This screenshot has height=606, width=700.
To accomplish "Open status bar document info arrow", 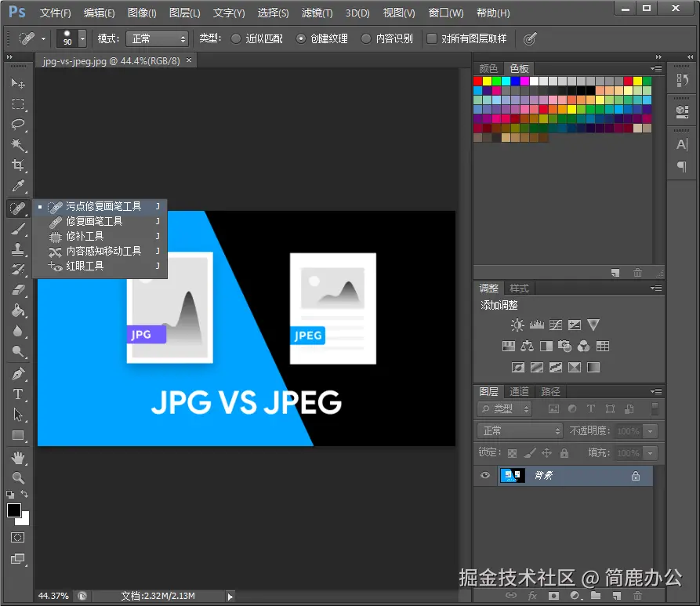I will (230, 596).
